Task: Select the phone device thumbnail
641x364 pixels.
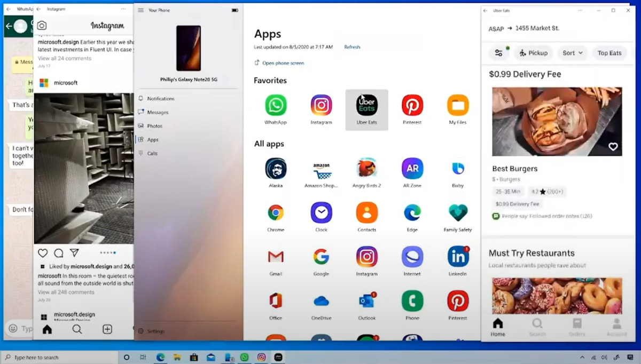Action: point(189,48)
